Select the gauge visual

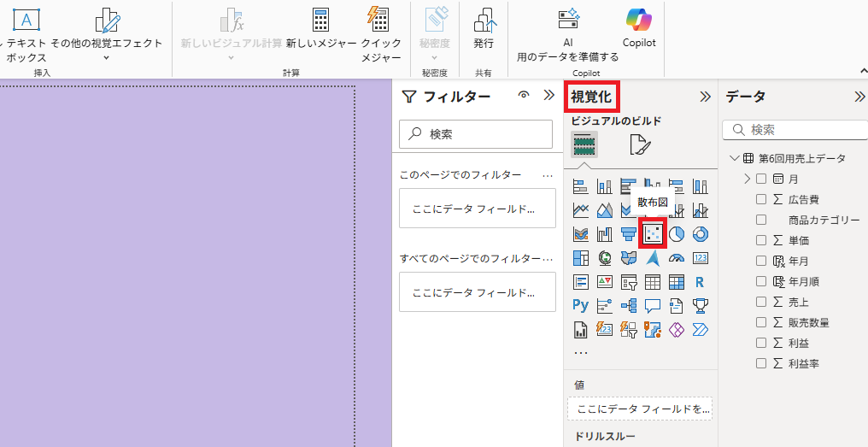(x=676, y=258)
